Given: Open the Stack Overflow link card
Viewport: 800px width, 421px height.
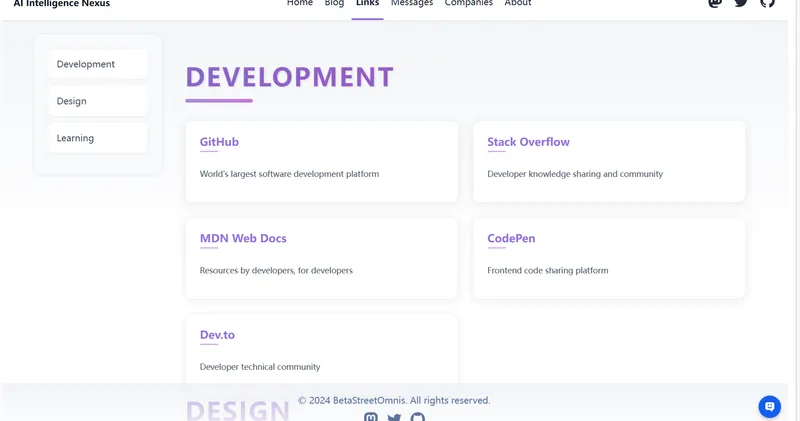Looking at the screenshot, I should tap(609, 161).
